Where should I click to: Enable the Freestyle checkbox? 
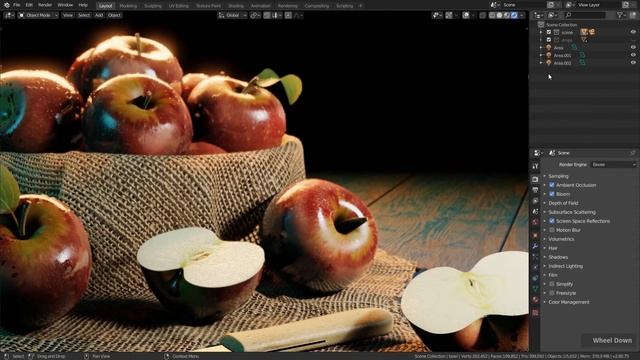[552, 293]
